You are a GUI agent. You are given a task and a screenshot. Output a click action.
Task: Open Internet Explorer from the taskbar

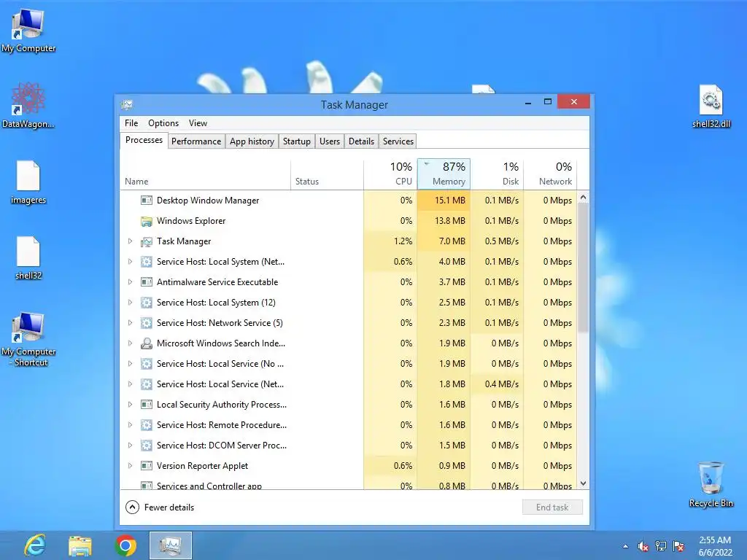tap(35, 545)
